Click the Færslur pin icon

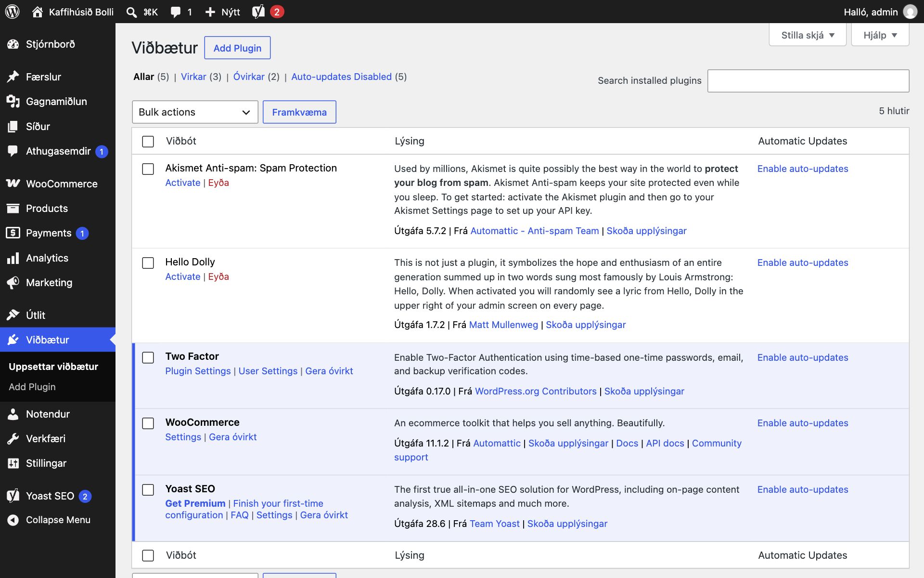click(x=13, y=77)
